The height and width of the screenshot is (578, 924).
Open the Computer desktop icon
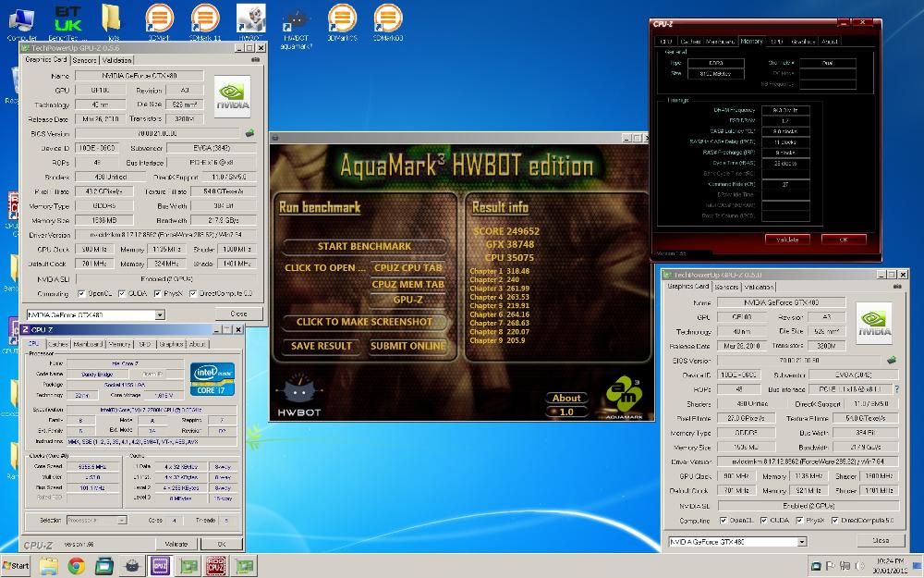point(22,22)
